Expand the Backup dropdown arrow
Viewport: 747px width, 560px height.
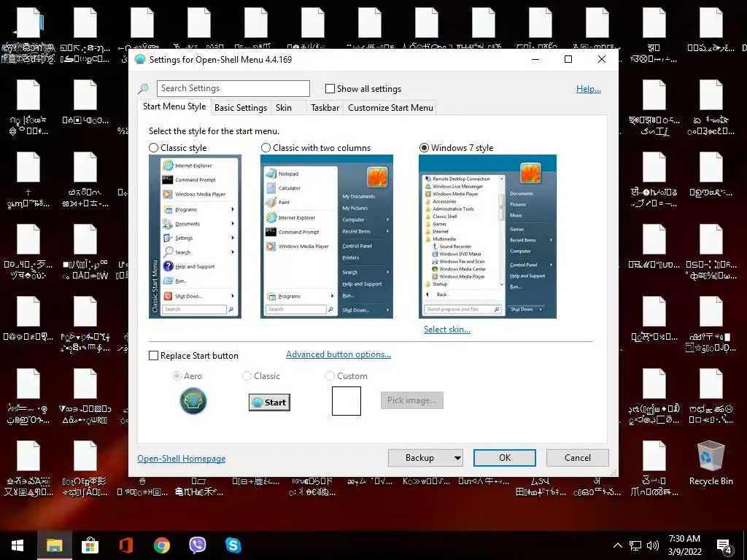457,458
